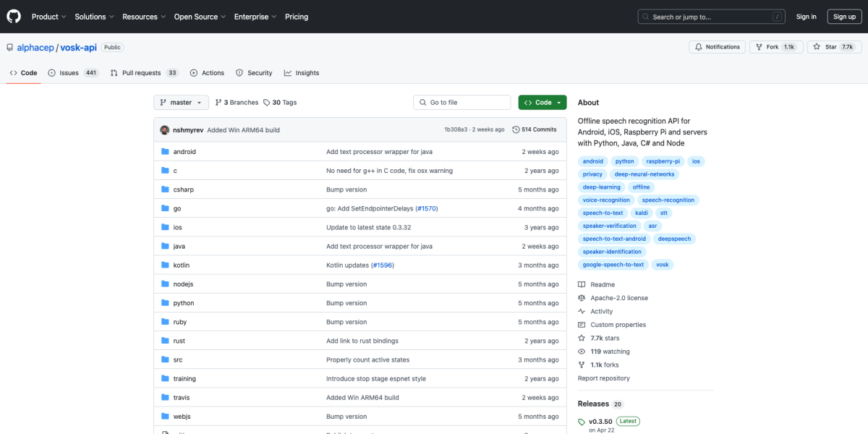This screenshot has width=868, height=434.
Task: Click the commit history clock icon
Action: (x=516, y=129)
